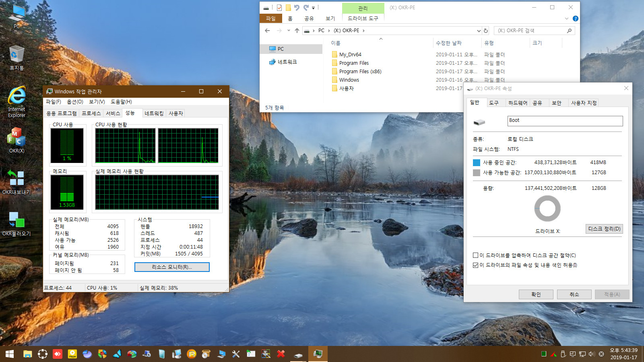Screen dimensions: 644x362
Task: Open 하드웨어 tab in drive properties
Action: point(518,103)
